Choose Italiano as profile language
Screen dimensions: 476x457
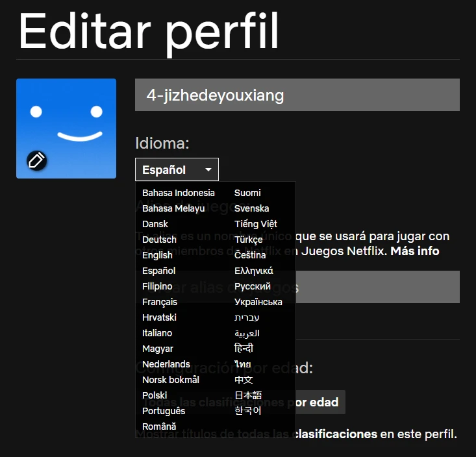tap(157, 333)
